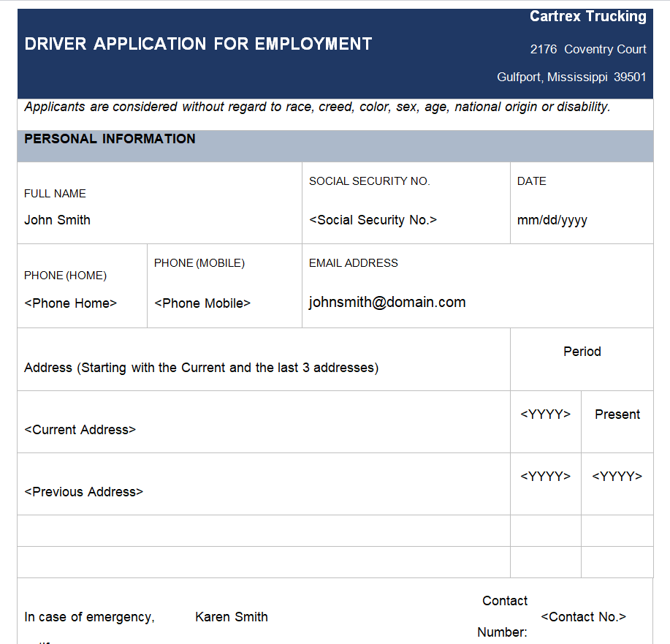Click the emergency Contact No. placeholder
This screenshot has height=644, width=670.
[583, 617]
